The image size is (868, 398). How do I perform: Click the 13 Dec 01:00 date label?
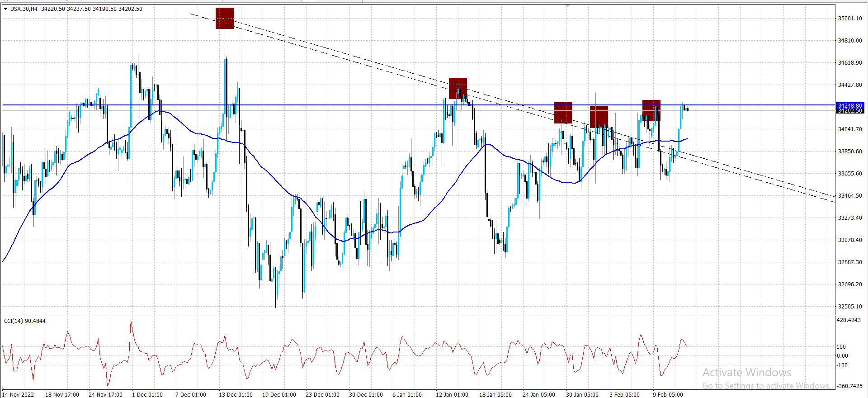coord(236,394)
